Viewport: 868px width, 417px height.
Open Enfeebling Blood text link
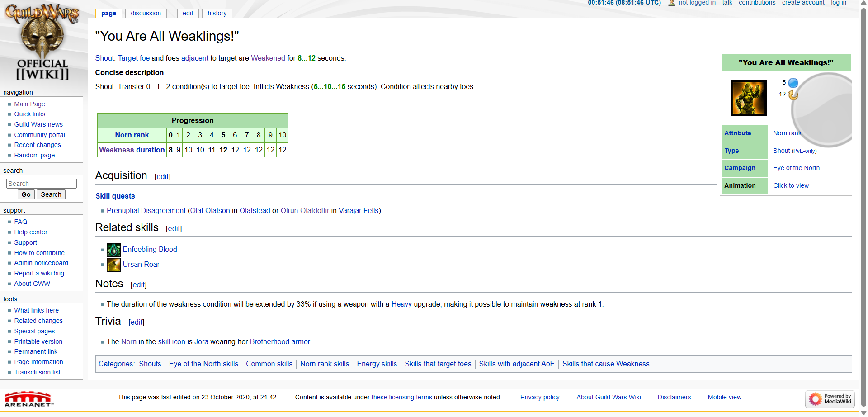[x=150, y=249]
